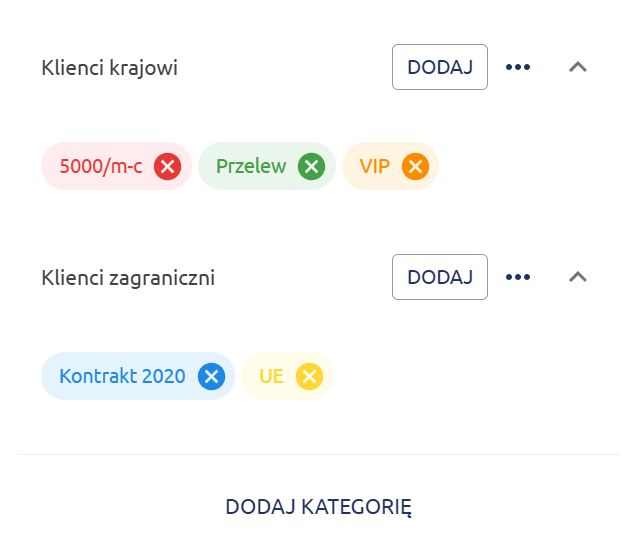This screenshot has height=545, width=635.
Task: Click DODAJ button for Klienci zagraniczni
Action: coord(439,277)
